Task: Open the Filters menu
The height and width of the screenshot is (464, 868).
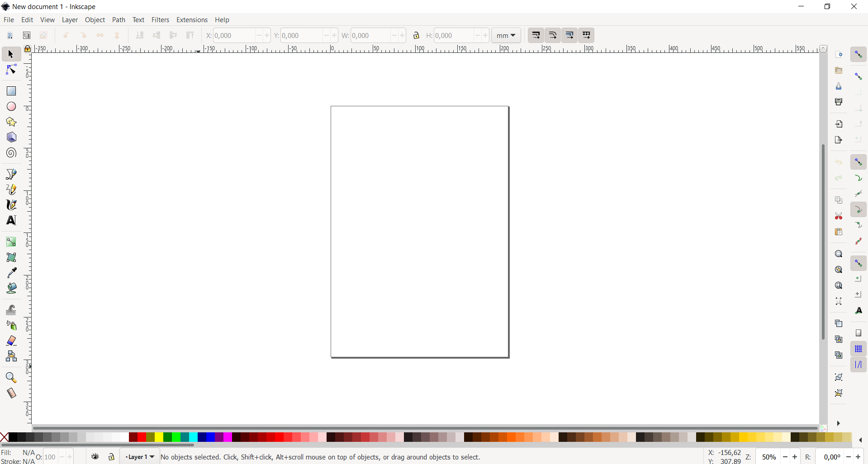Action: (160, 20)
